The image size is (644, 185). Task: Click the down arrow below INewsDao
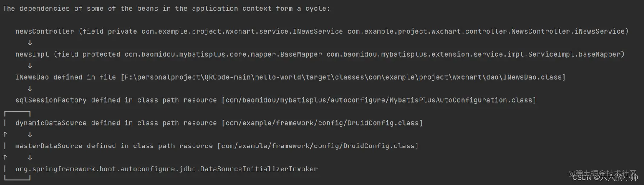[x=30, y=89]
